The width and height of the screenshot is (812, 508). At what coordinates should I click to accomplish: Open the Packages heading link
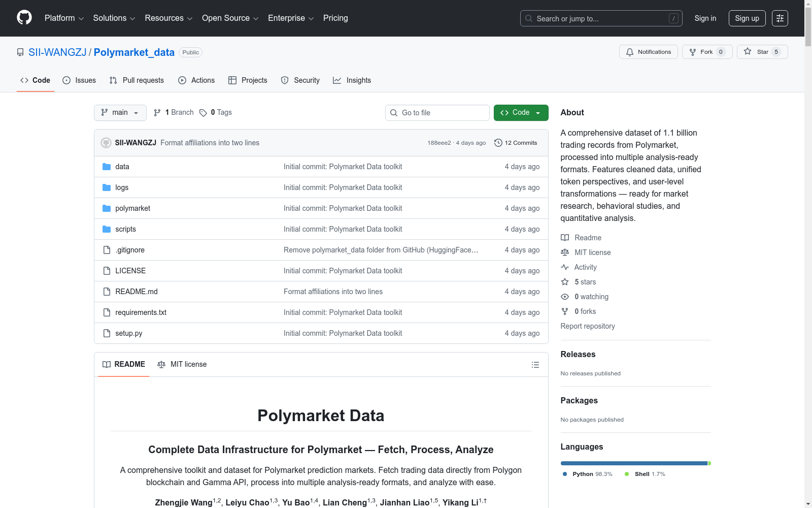[579, 400]
